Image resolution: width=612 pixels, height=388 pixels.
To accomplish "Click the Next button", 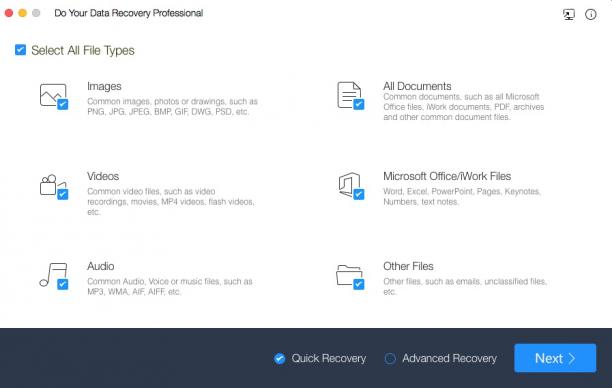I will pos(555,358).
